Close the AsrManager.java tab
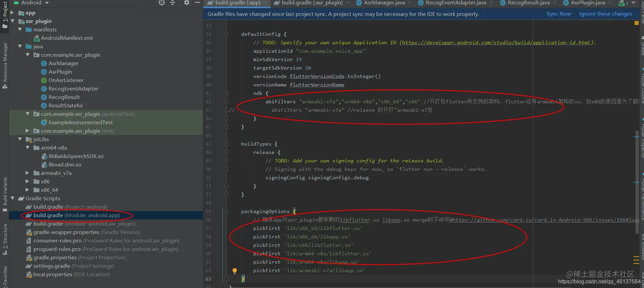 click(410, 3)
